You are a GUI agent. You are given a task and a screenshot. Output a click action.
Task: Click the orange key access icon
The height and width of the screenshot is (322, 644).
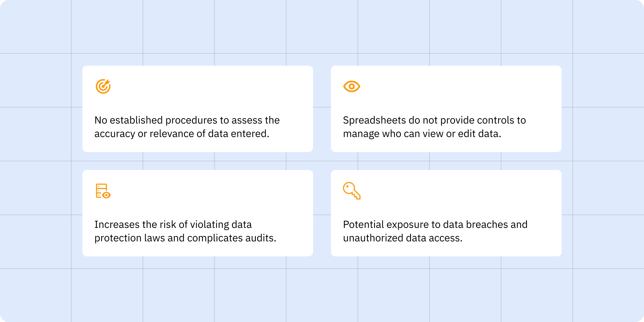(352, 191)
